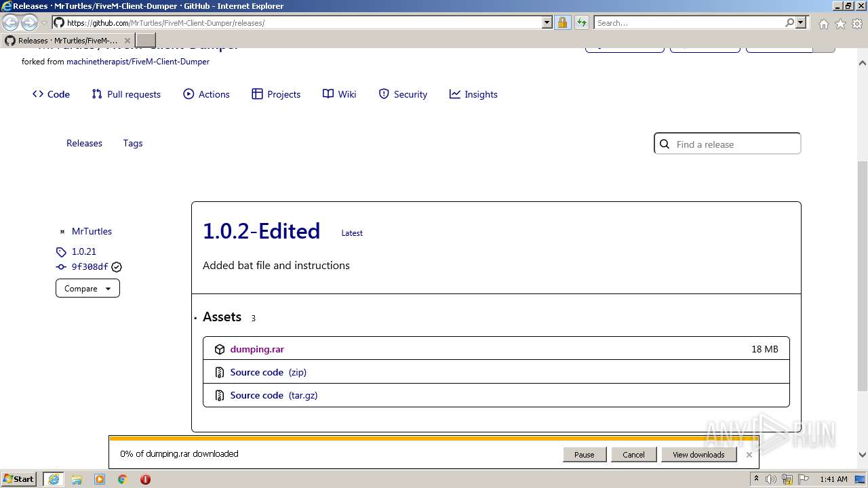
Task: Open the machinetherapist/FiveM-Client-Dumper fork link
Action: click(138, 62)
